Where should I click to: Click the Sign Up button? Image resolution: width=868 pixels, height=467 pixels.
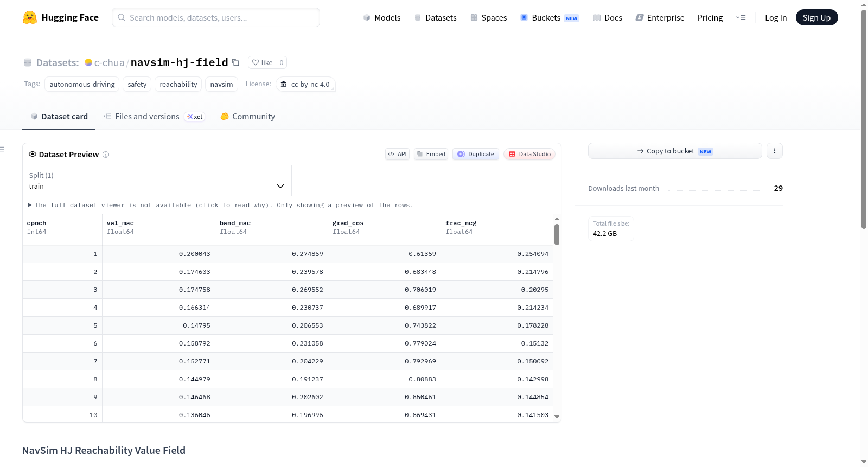(816, 17)
